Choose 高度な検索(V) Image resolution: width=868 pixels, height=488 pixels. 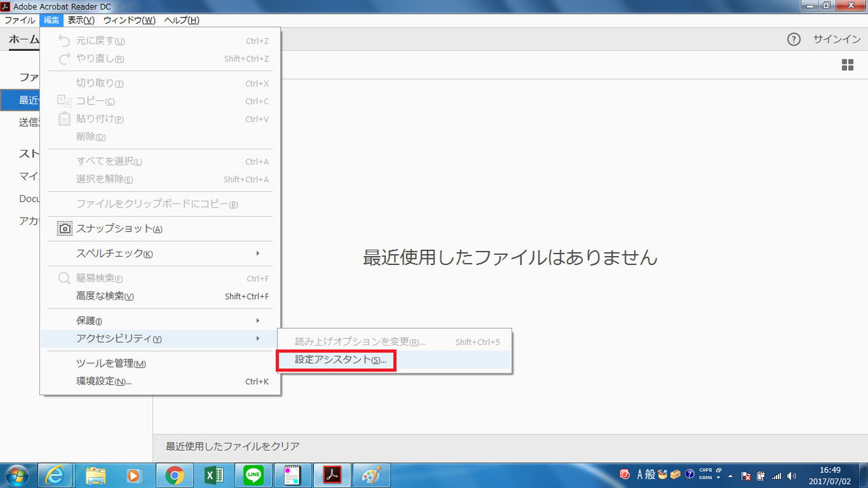[160, 296]
